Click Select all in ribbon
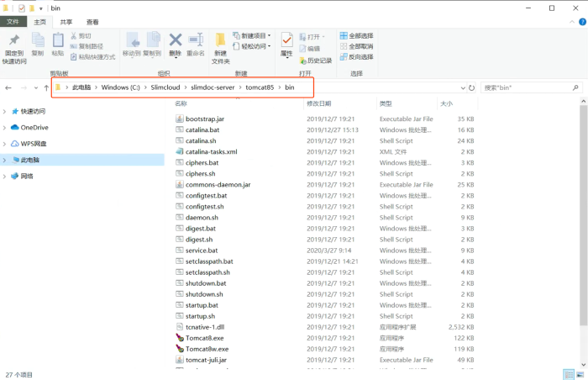The height and width of the screenshot is (380, 588). [356, 35]
